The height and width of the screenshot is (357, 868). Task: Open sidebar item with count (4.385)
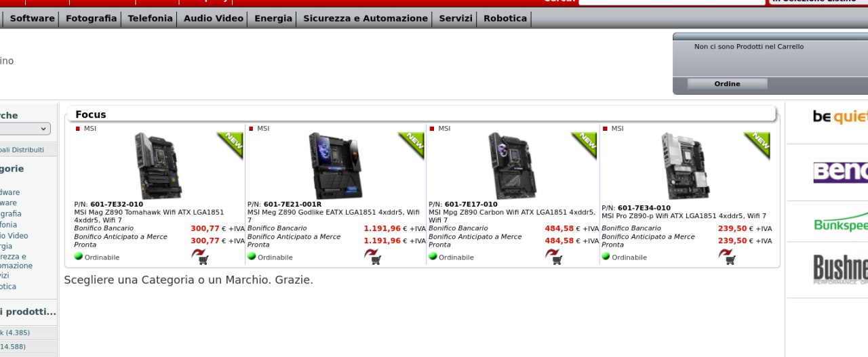tap(15, 333)
